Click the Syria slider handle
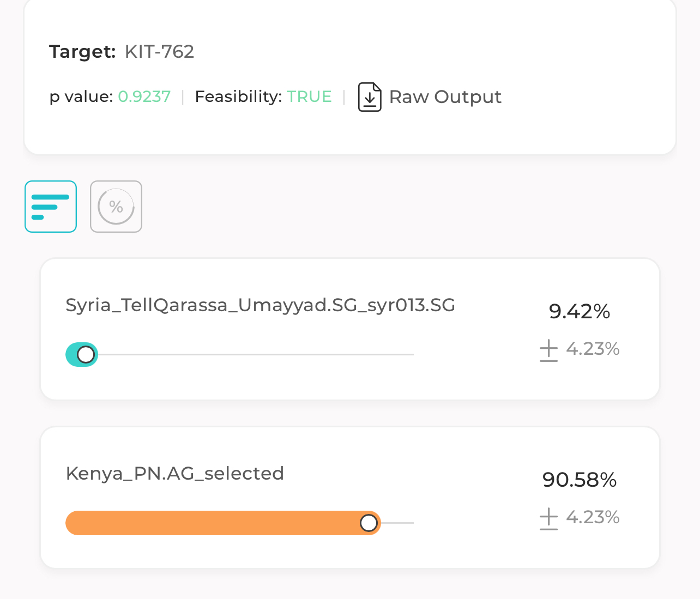Screen dimensions: 700x599 point(86,355)
